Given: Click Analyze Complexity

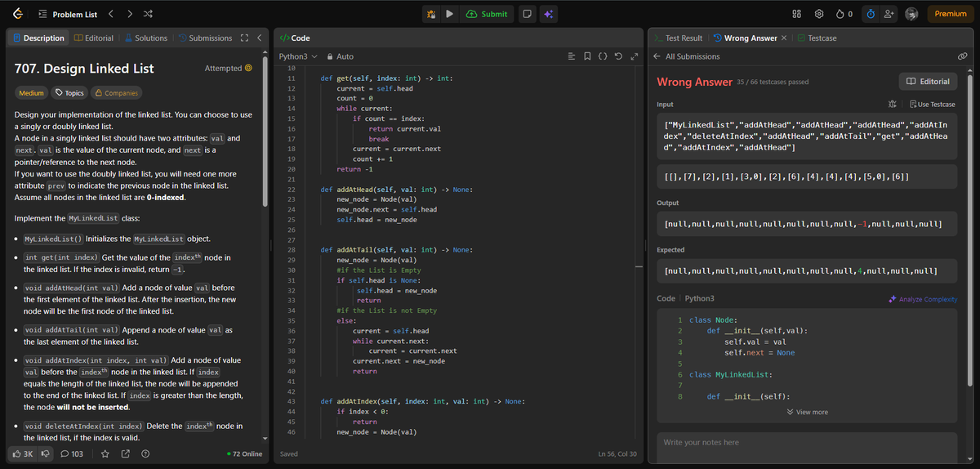Looking at the screenshot, I should [923, 299].
